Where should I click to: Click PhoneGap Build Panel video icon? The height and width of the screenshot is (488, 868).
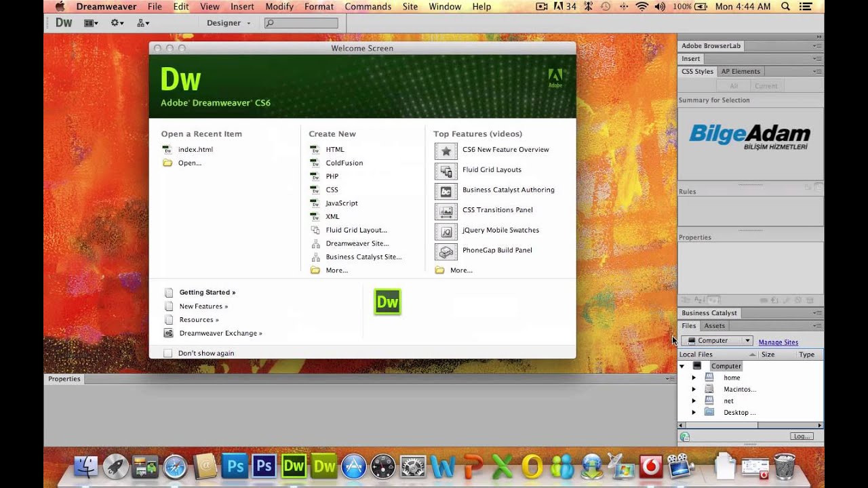tap(446, 251)
